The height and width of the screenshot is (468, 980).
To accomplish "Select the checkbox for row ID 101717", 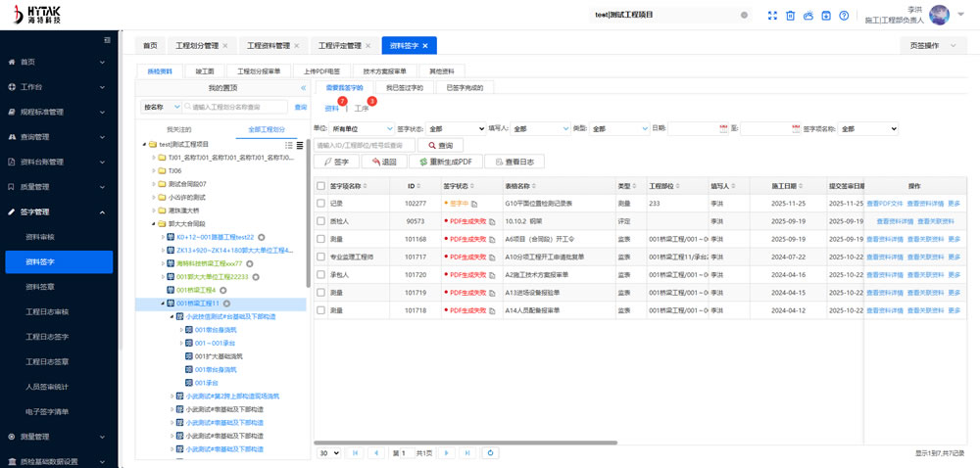I will [320, 257].
